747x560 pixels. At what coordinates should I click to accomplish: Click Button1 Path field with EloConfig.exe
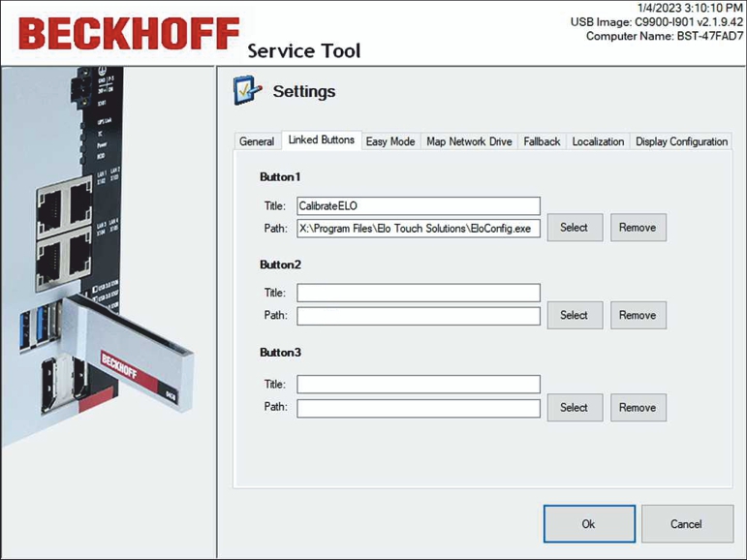tap(419, 229)
